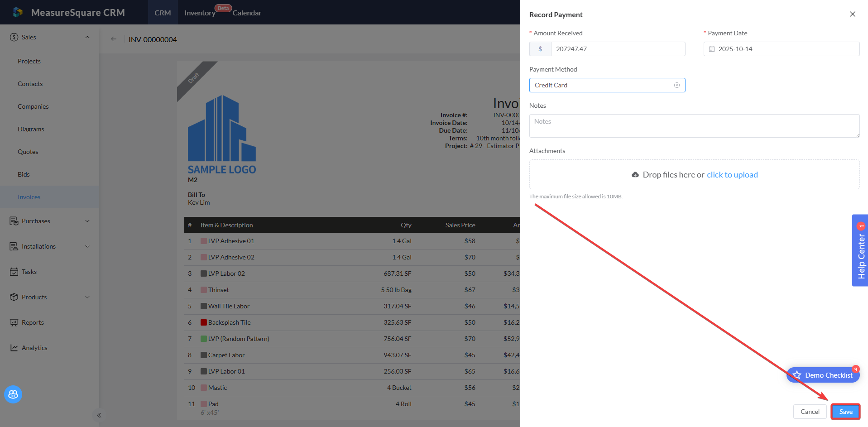Open the chat assistant bubble icon
The height and width of the screenshot is (427, 868).
click(13, 394)
